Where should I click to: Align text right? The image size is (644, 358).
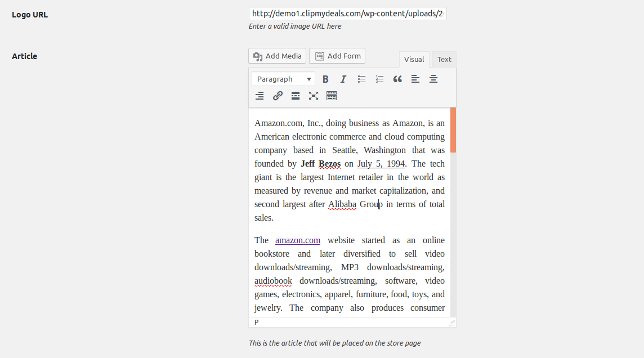point(260,96)
